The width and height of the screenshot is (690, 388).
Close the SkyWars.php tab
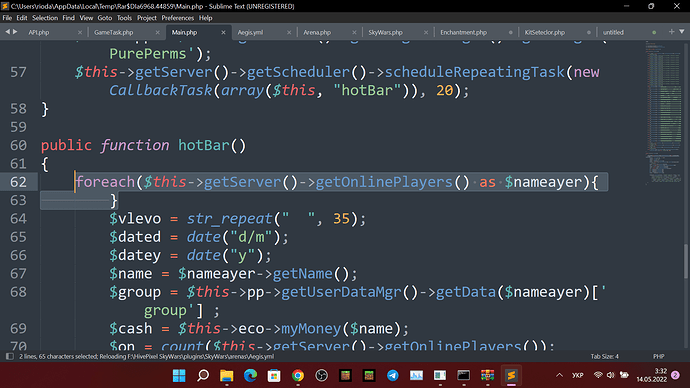(x=426, y=32)
